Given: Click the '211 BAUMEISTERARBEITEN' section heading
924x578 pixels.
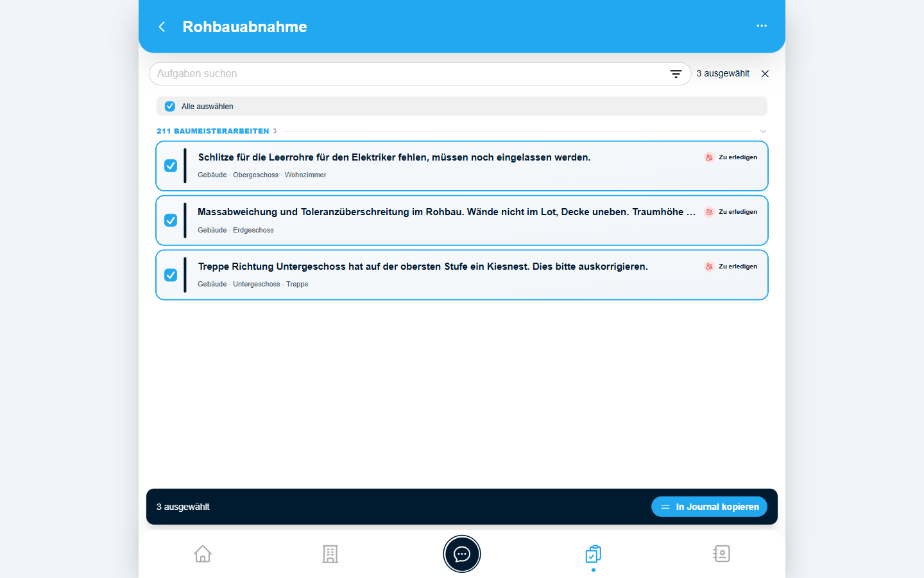Looking at the screenshot, I should 213,131.
